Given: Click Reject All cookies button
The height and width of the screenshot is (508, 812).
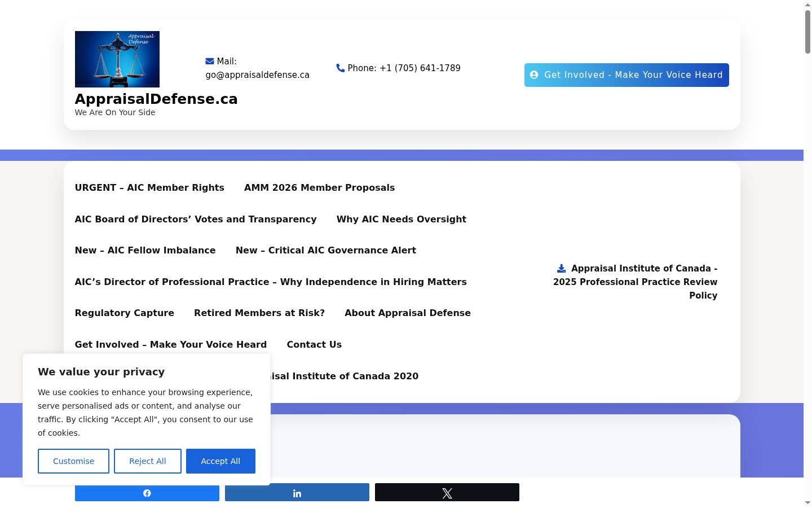Looking at the screenshot, I should (148, 461).
